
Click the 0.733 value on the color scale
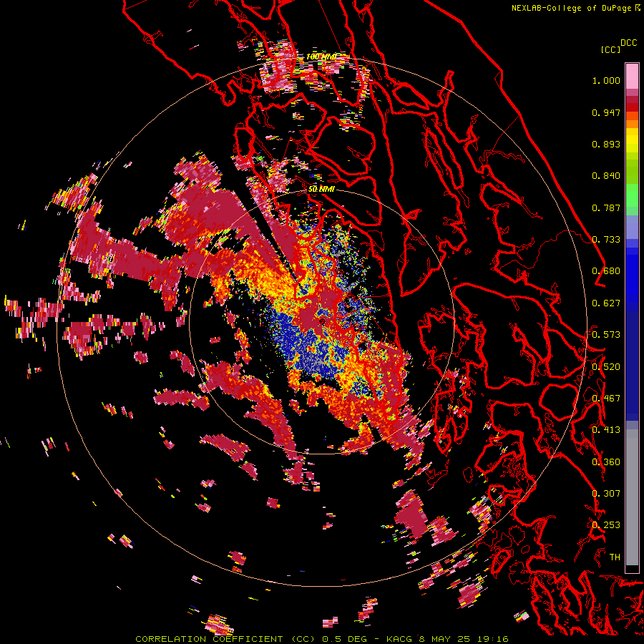(x=606, y=240)
